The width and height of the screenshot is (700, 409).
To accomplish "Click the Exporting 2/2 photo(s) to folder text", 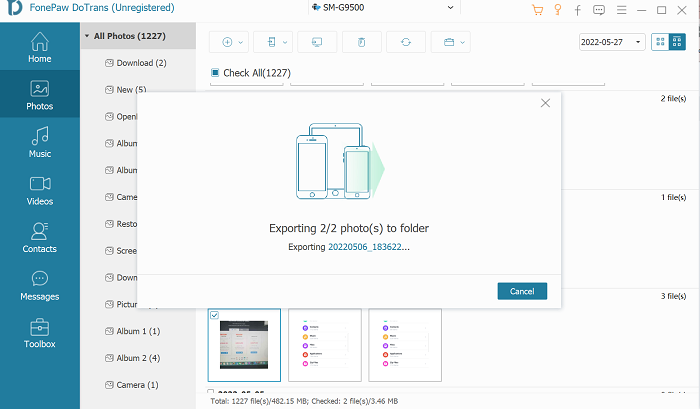I will coord(349,228).
